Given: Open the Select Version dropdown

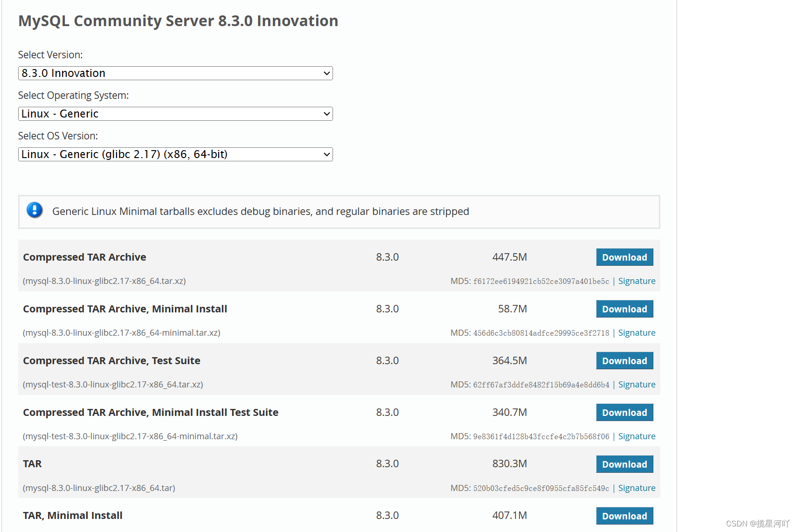Looking at the screenshot, I should pyautogui.click(x=175, y=73).
